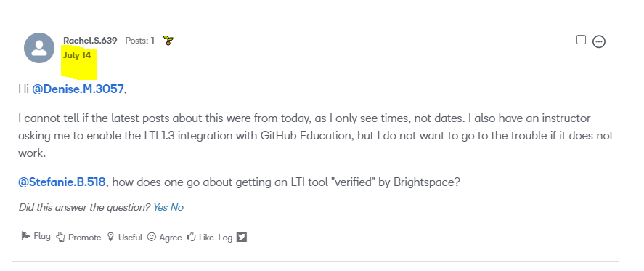Answer Yes to "Did this answer the question?"
Screen dimensions: 644x271
coord(160,207)
